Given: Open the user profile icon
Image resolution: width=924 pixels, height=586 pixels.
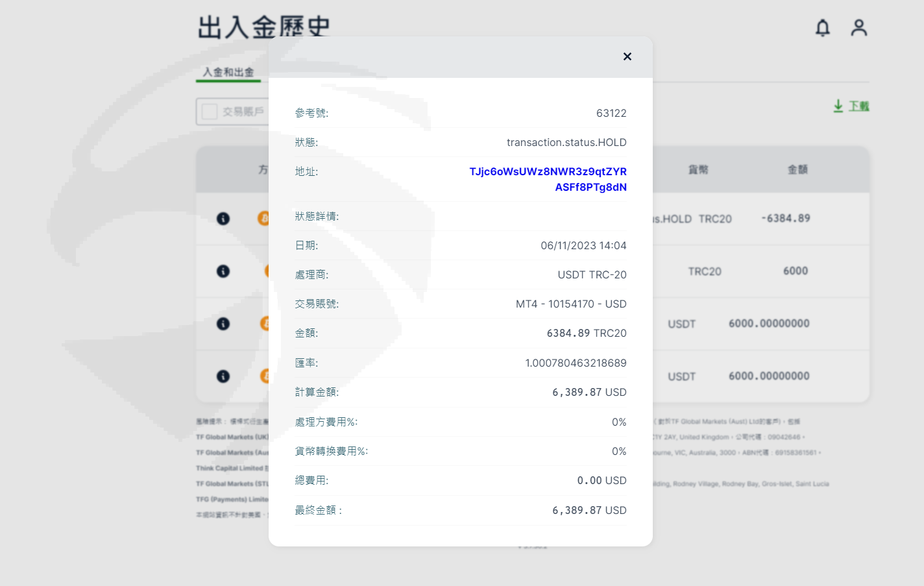Looking at the screenshot, I should (858, 28).
